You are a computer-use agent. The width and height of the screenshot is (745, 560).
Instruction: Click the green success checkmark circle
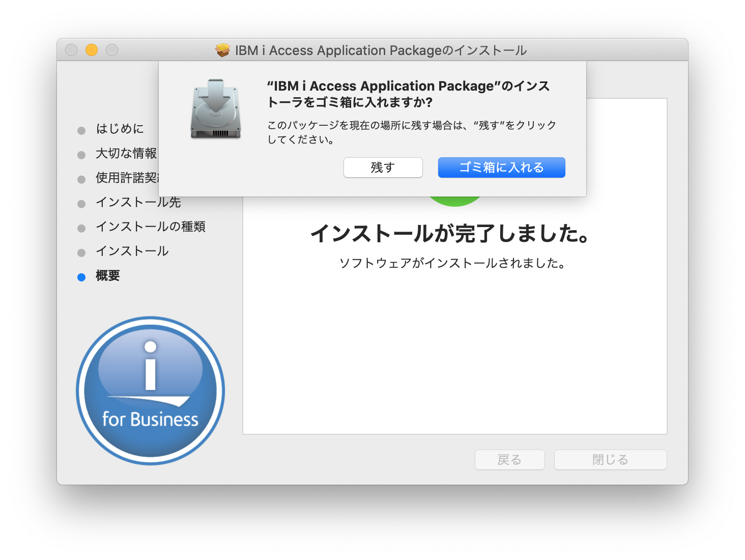455,201
